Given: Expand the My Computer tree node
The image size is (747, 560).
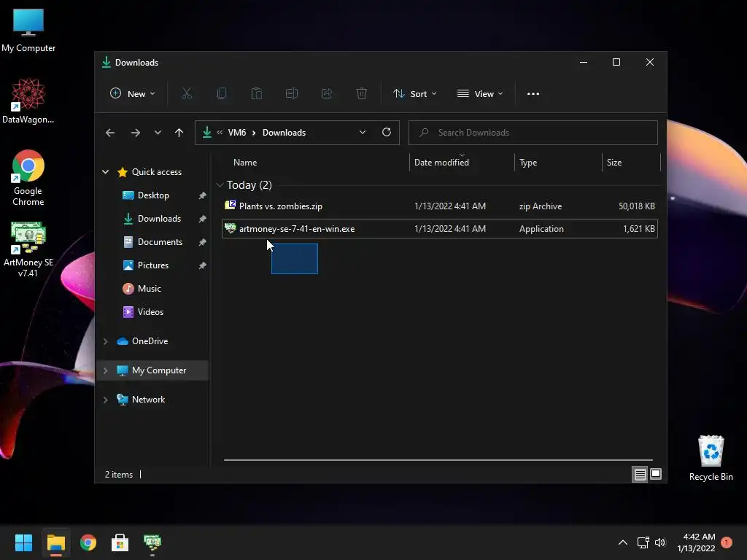Looking at the screenshot, I should 105,370.
